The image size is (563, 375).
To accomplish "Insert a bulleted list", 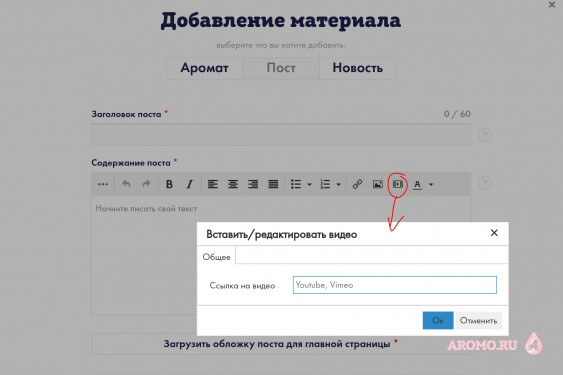I will click(296, 184).
